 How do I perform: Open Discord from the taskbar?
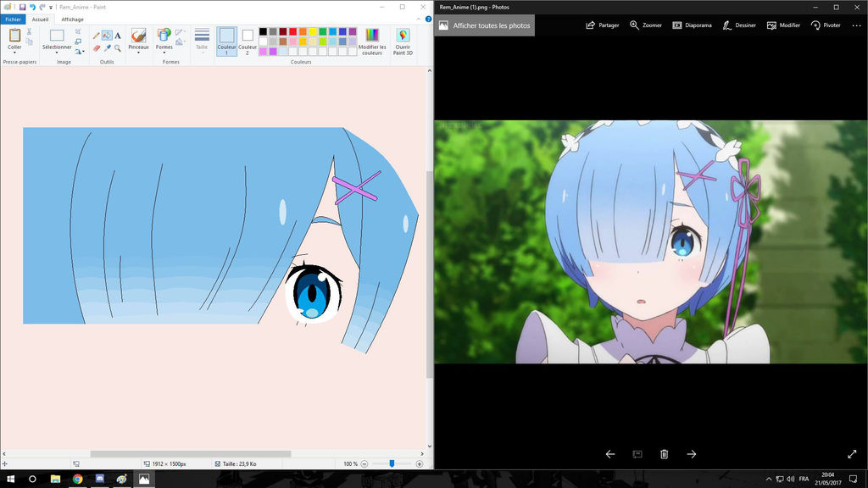click(x=100, y=480)
